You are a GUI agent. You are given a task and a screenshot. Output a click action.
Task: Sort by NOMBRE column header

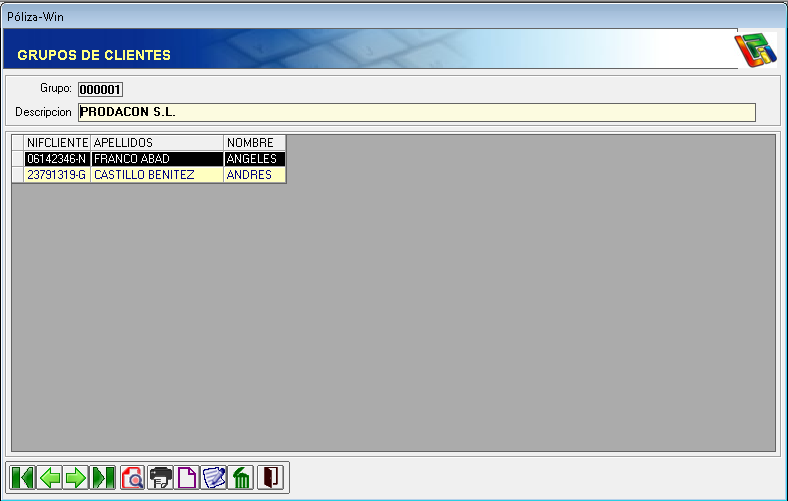[254, 143]
